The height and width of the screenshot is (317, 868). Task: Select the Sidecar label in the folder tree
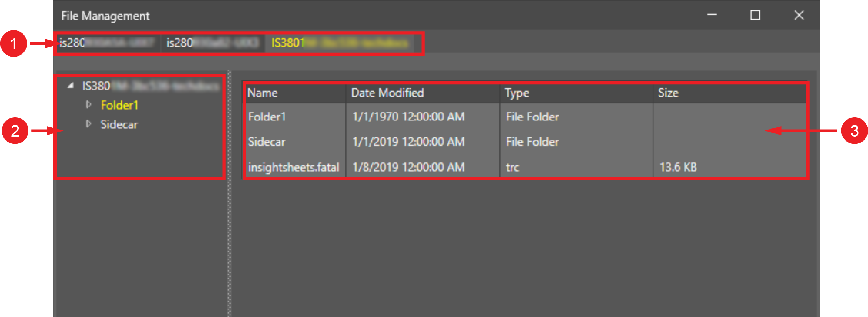119,124
